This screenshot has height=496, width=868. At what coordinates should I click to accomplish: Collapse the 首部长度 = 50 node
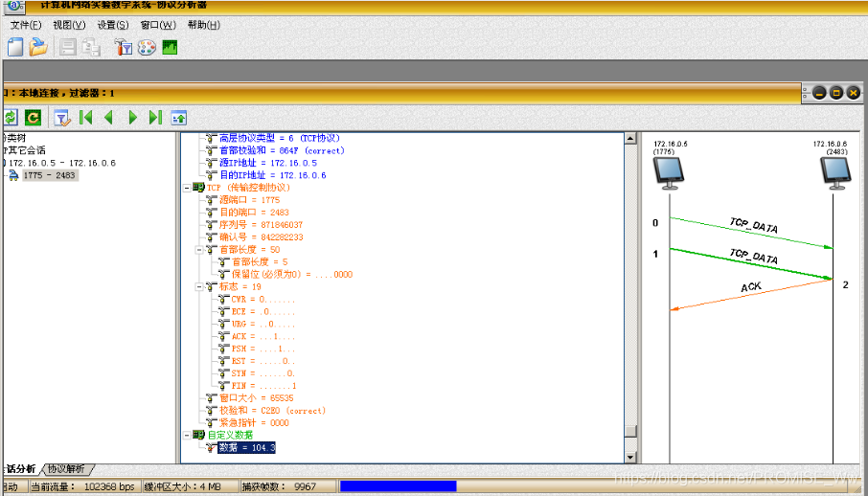[x=199, y=250]
